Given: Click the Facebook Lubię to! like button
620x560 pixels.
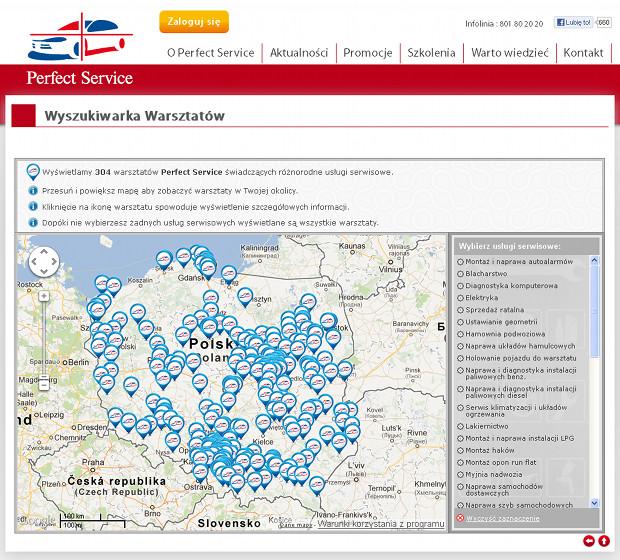Looking at the screenshot, I should pos(574,23).
